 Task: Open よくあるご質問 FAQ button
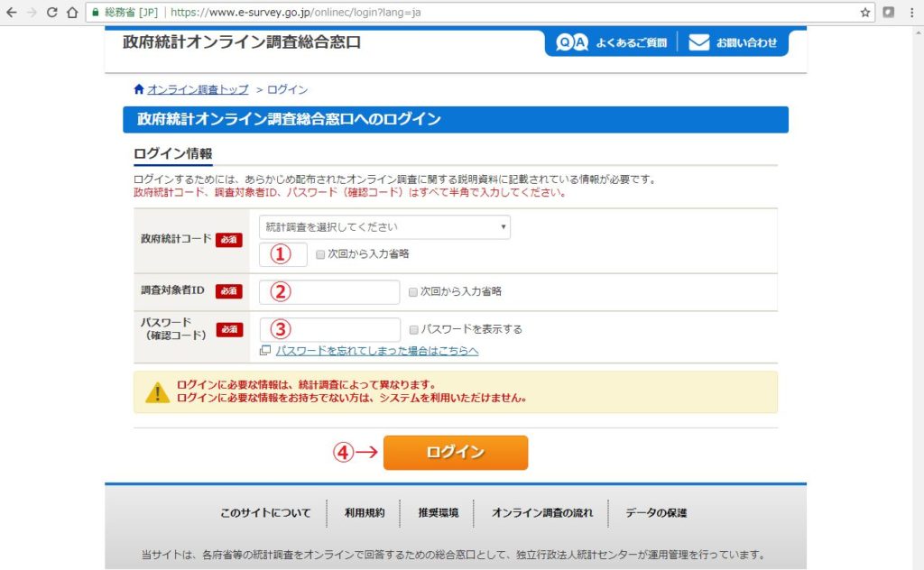(x=612, y=42)
